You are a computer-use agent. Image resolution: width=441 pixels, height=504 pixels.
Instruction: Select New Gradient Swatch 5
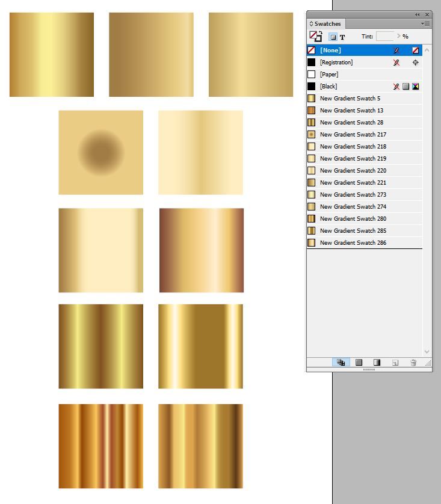365,99
